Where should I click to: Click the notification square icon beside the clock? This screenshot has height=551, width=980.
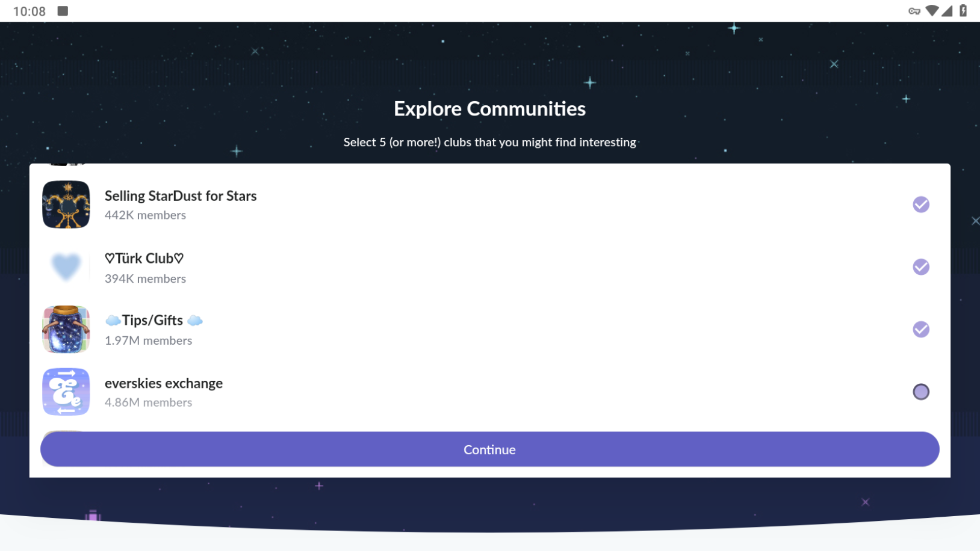(x=63, y=11)
